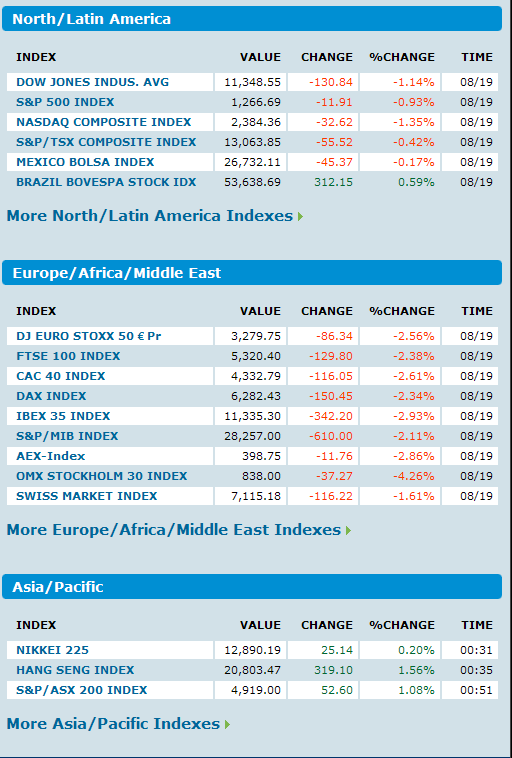The image size is (512, 758).
Task: Open More Europe/Africa/Middle East Indexes link
Action: [x=174, y=530]
